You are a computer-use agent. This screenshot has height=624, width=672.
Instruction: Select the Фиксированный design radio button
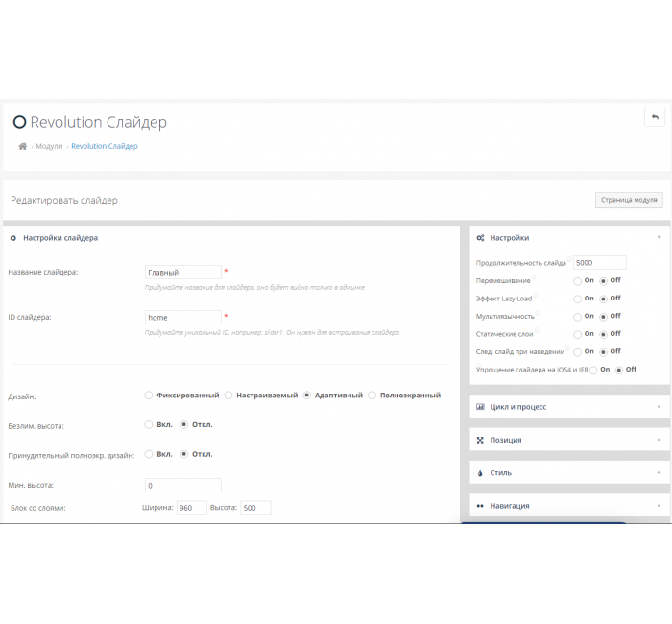coord(148,396)
